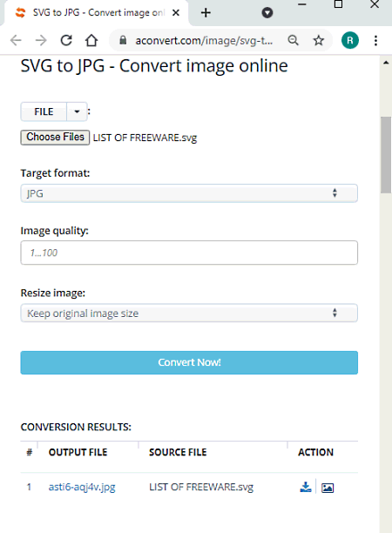The height and width of the screenshot is (533, 392).
Task: View converted image via picture icon
Action: [328, 488]
